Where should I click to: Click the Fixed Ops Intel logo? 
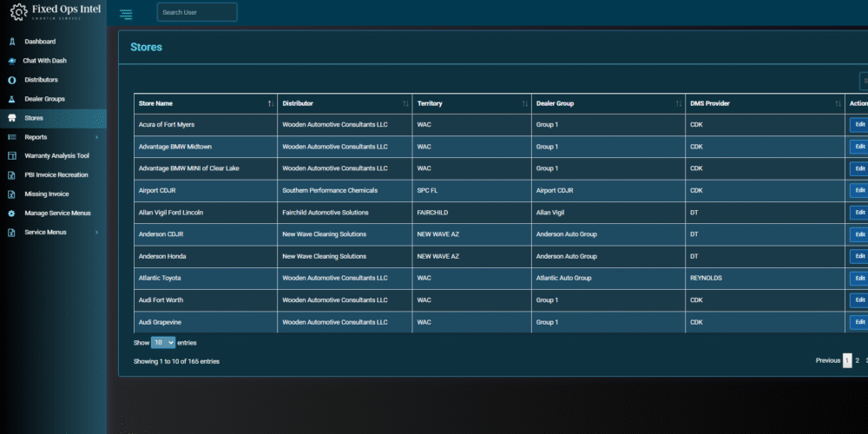[54, 13]
